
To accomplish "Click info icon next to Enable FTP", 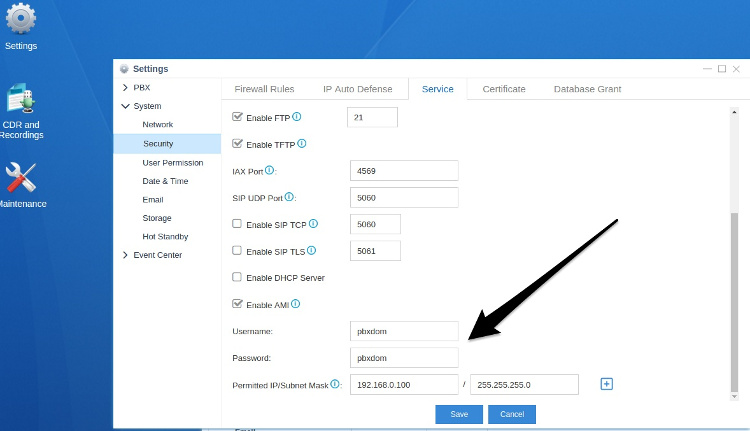I will [296, 117].
